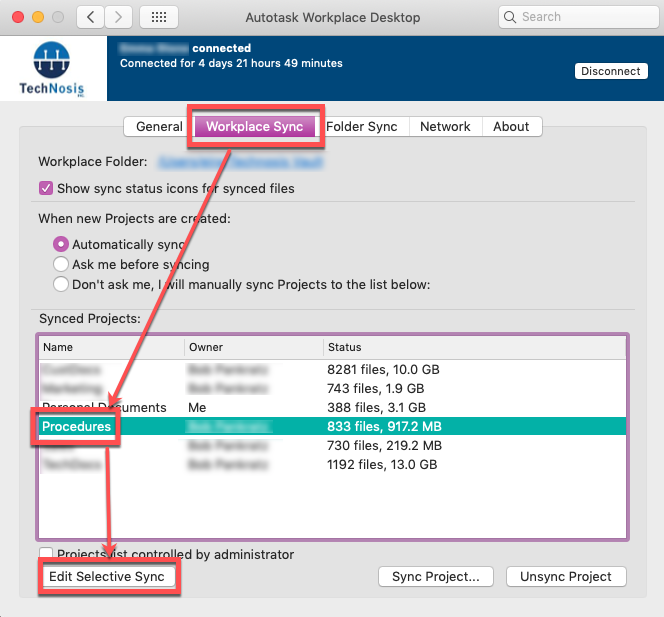
Task: Switch to Workplace Sync tab
Action: pos(255,126)
